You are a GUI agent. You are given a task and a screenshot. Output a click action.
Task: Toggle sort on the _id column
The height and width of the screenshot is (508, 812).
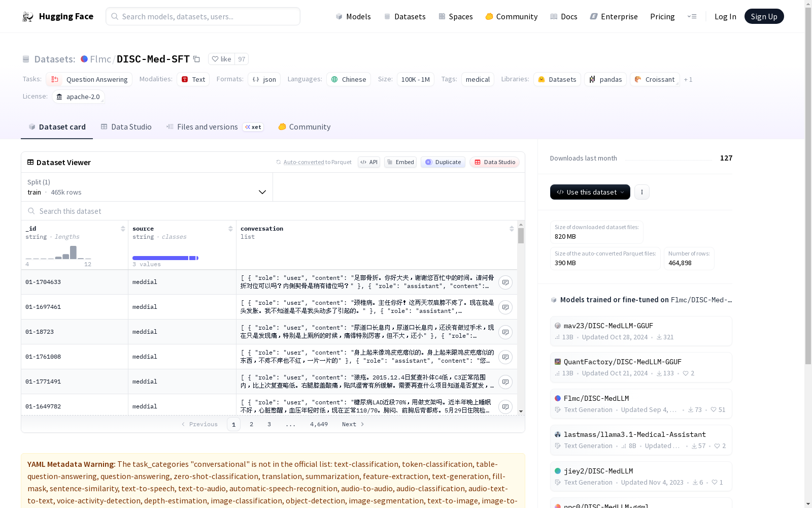[123, 229]
